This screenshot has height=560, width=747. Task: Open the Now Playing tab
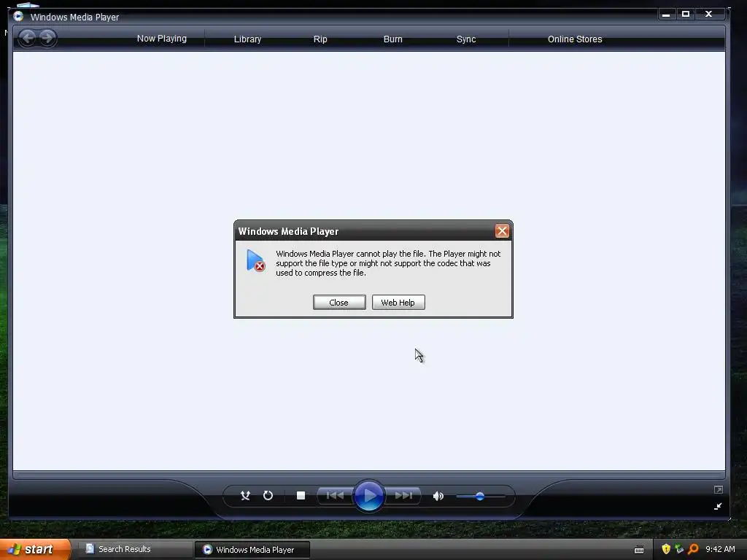[x=161, y=39]
